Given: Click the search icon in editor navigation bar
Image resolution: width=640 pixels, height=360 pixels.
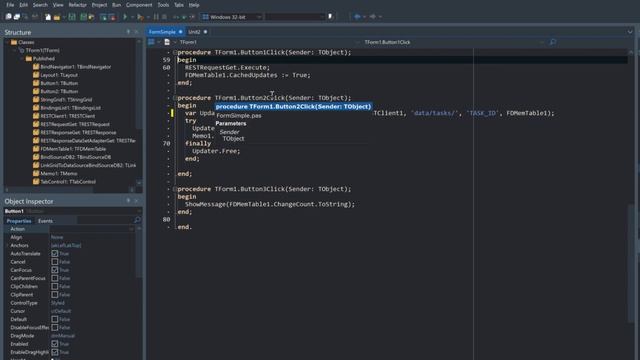Looking at the screenshot, I should [553, 42].
